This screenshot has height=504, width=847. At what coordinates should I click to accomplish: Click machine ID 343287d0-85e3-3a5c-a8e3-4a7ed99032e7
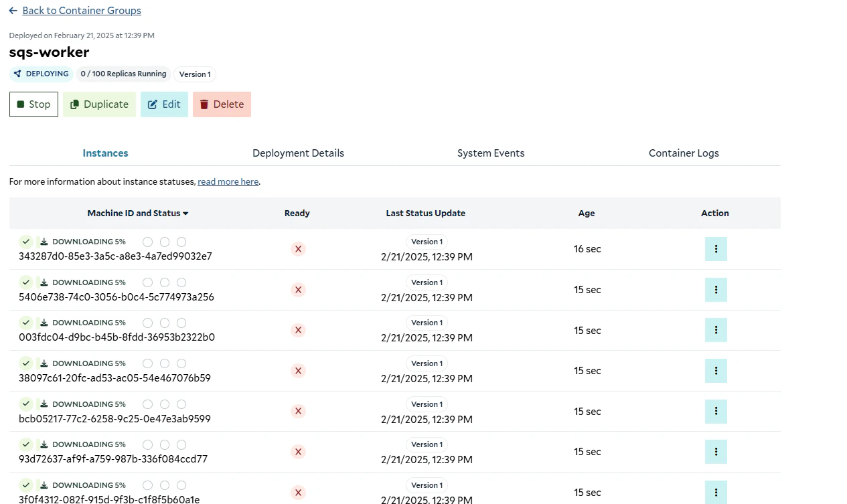115,256
